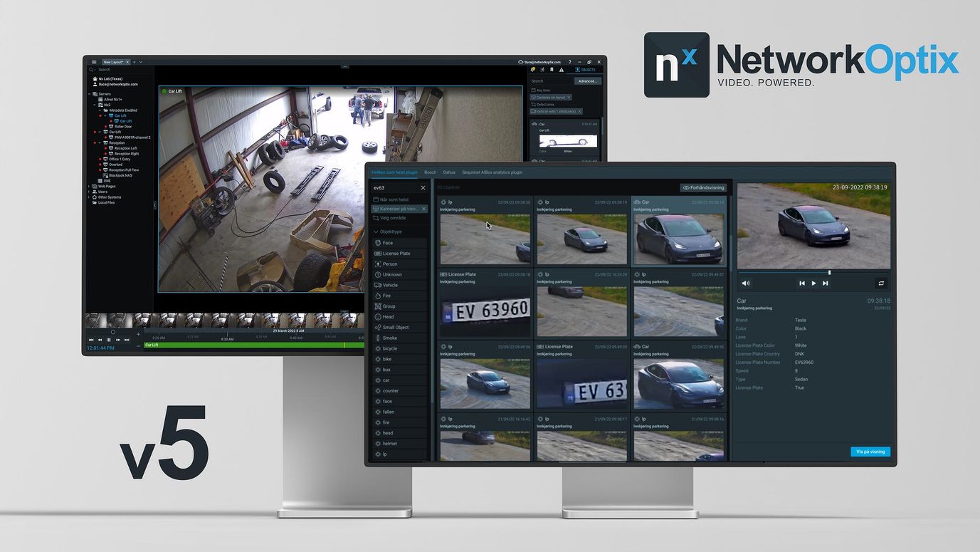980x552 pixels.
Task: Open the OBJECTS tab in right panel
Action: coord(585,70)
